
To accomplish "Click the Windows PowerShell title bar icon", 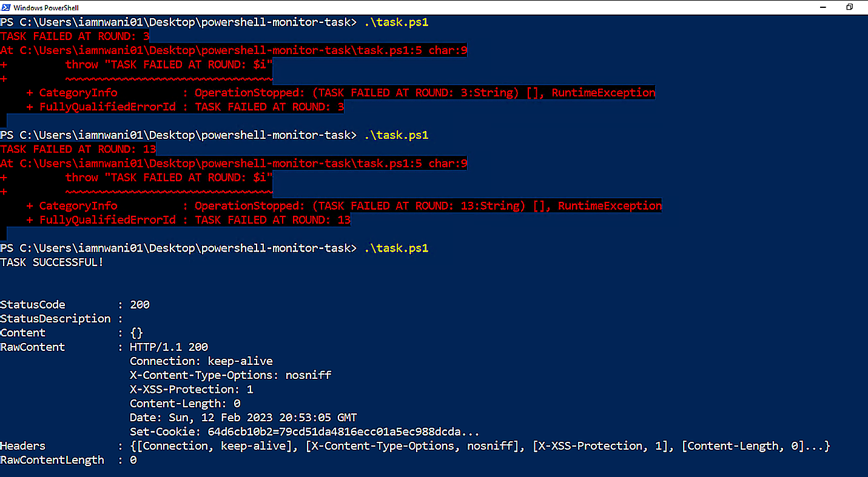I will (x=7, y=7).
